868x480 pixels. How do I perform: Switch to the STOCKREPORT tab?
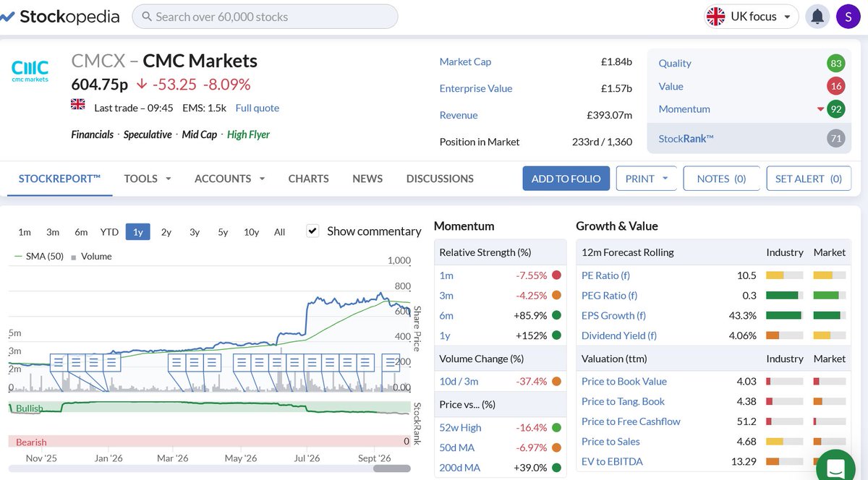59,179
